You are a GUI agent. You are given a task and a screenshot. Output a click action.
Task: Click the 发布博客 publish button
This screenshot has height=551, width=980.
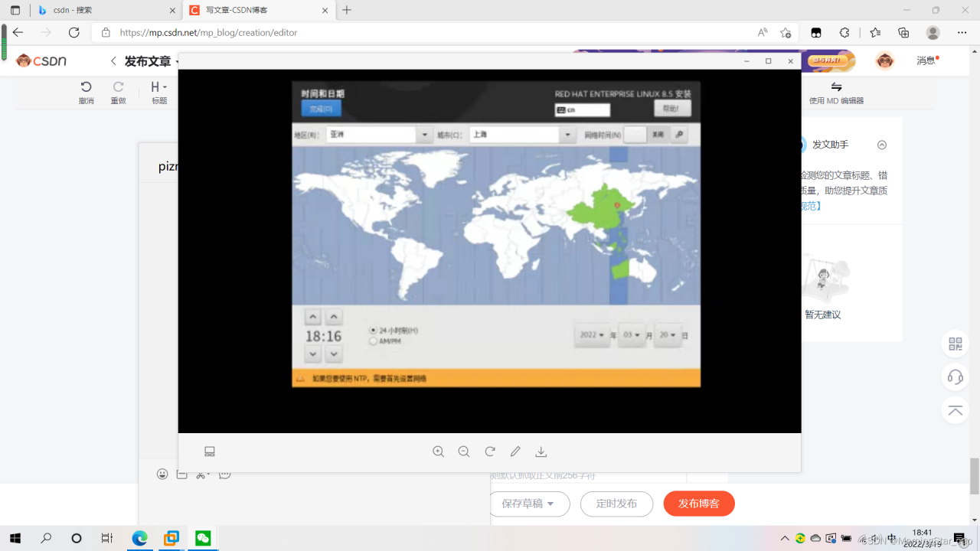pyautogui.click(x=699, y=504)
